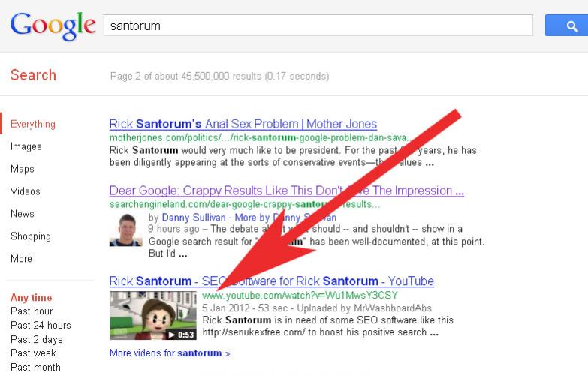Click the blue magnifier search button

point(566,26)
